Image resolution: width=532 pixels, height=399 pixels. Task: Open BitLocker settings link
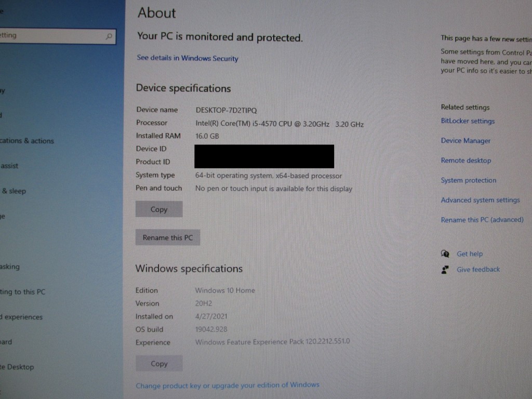coord(468,121)
